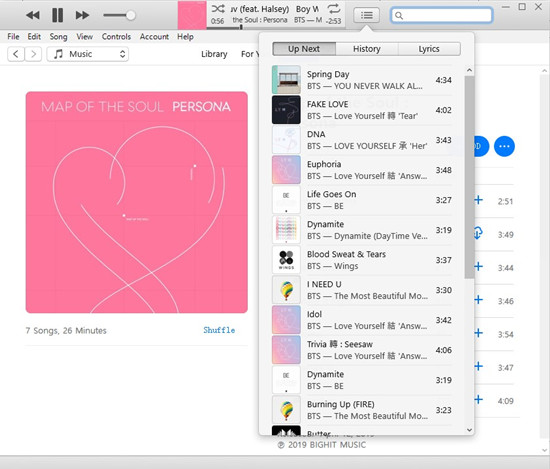This screenshot has width=550, height=469.
Task: Click the Up Next list button
Action: [x=366, y=15]
